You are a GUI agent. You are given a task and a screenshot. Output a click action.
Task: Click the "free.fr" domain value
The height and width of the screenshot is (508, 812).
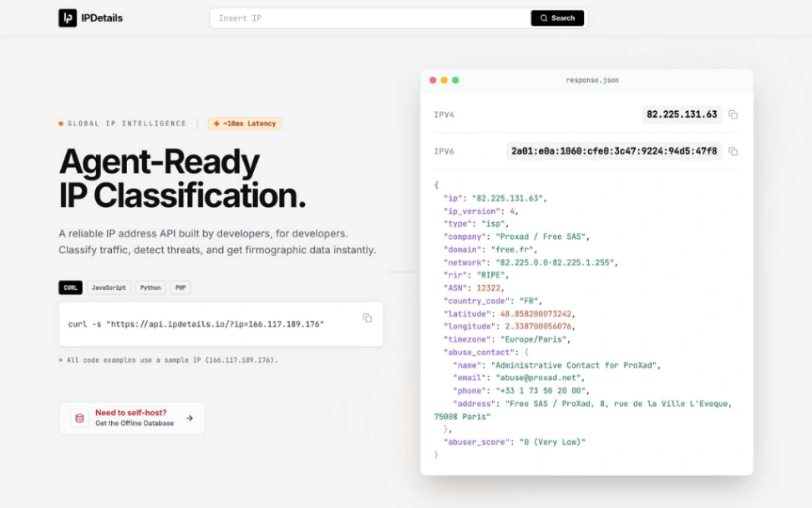(511, 250)
